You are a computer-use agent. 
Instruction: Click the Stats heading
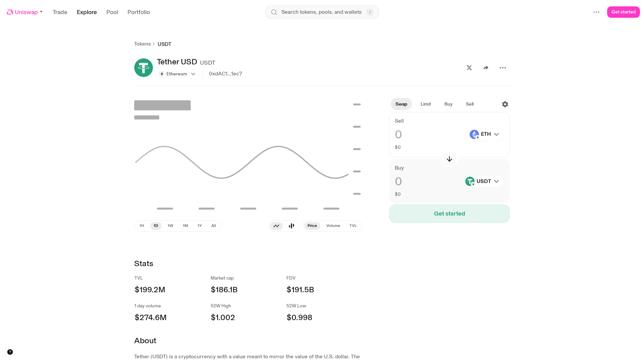tap(144, 263)
